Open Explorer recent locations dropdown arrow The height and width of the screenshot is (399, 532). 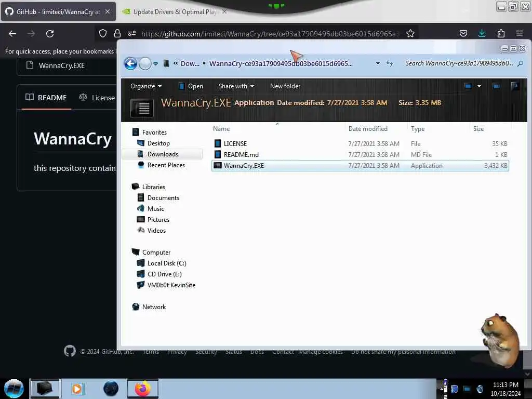(155, 64)
